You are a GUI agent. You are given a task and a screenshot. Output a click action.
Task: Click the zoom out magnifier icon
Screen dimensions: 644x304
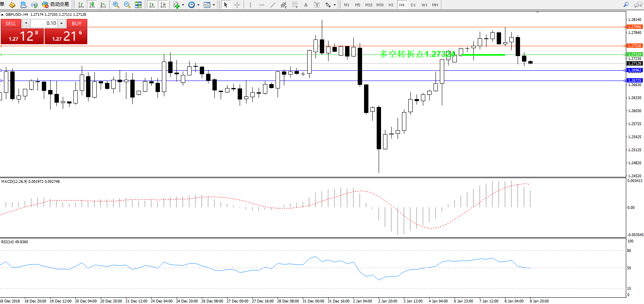click(x=127, y=5)
